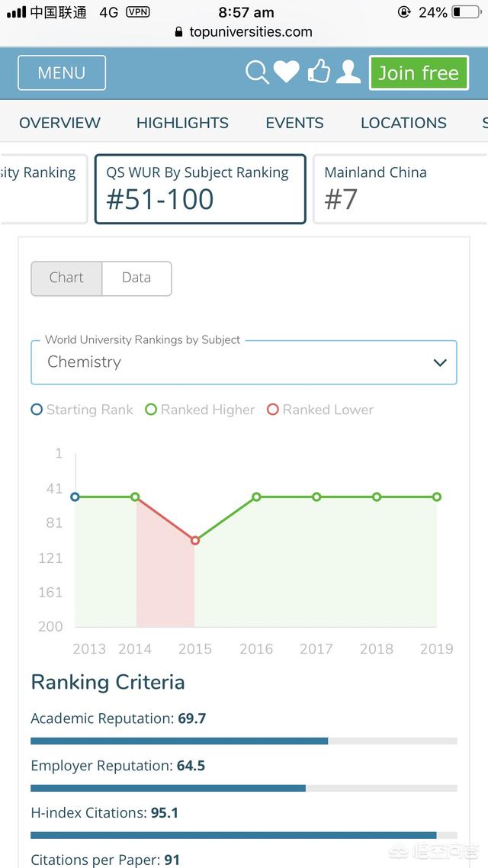Click the Academic Reputation score bar
Image resolution: width=488 pixels, height=868 pixels.
click(244, 741)
